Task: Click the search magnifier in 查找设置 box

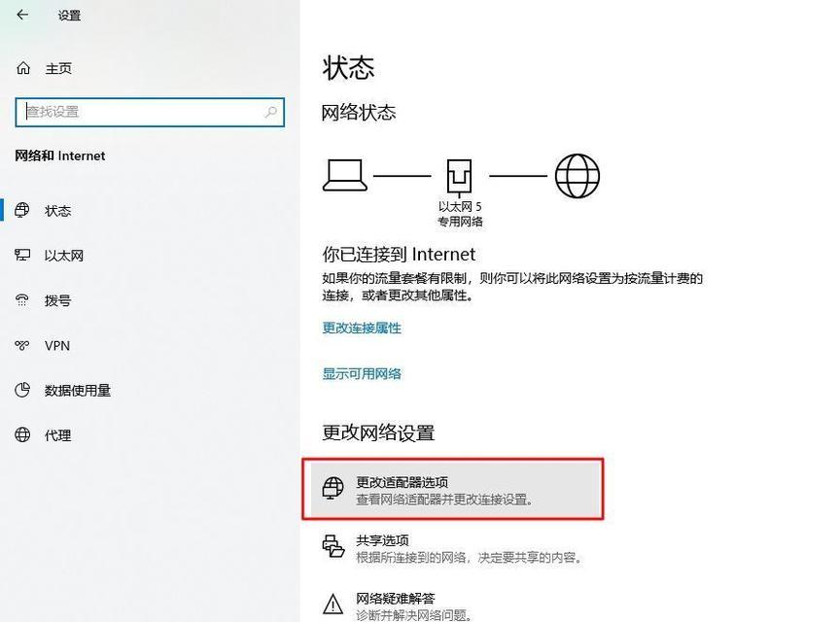Action: tap(271, 112)
